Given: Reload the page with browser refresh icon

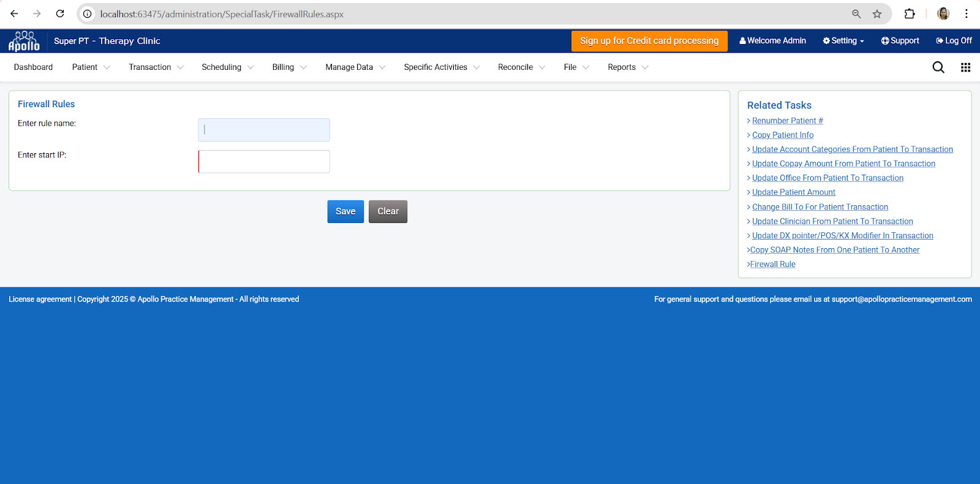Looking at the screenshot, I should pos(60,13).
